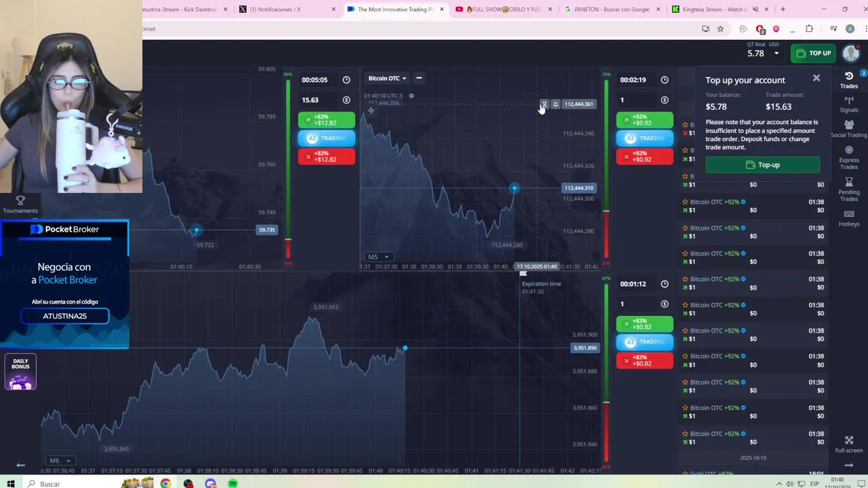Open Express Trades in the right sidebar
Image resolution: width=868 pixels, height=488 pixels.
849,158
